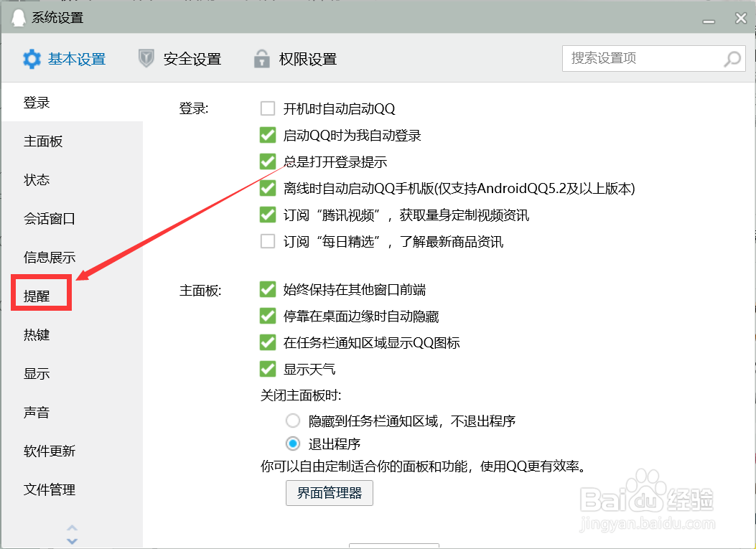Click the 主面板: section label

point(200,290)
